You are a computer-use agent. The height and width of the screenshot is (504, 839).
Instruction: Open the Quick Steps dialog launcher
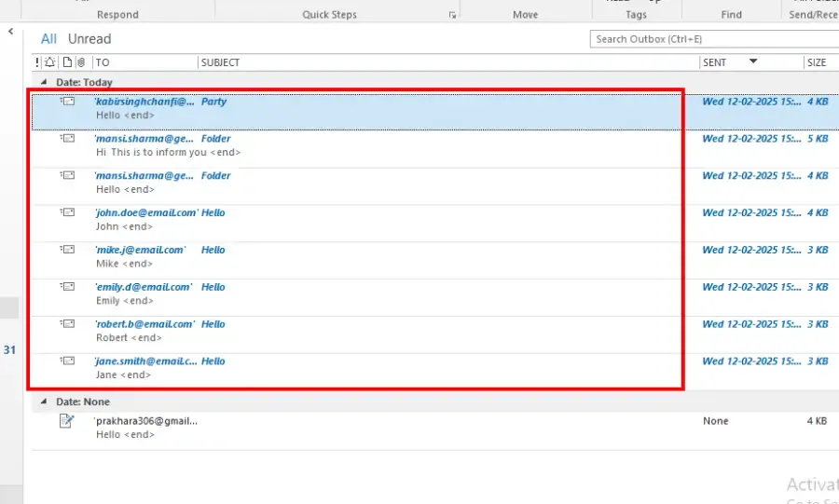[453, 16]
